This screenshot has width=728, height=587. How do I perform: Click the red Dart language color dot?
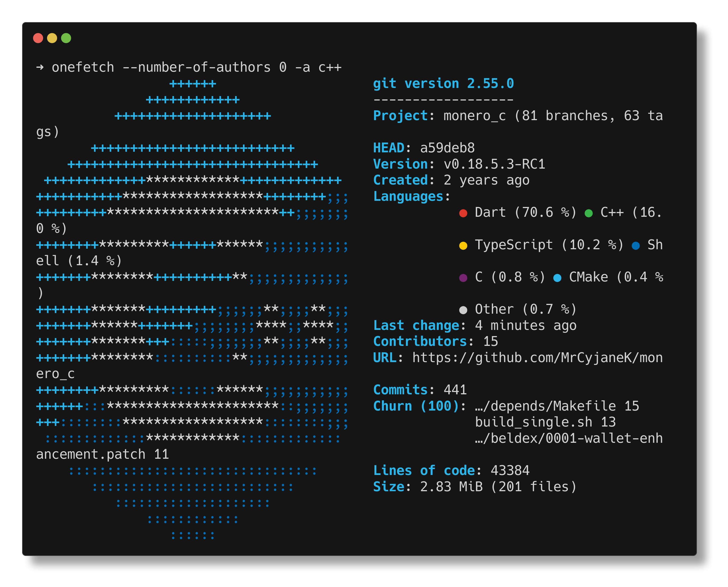point(463,213)
